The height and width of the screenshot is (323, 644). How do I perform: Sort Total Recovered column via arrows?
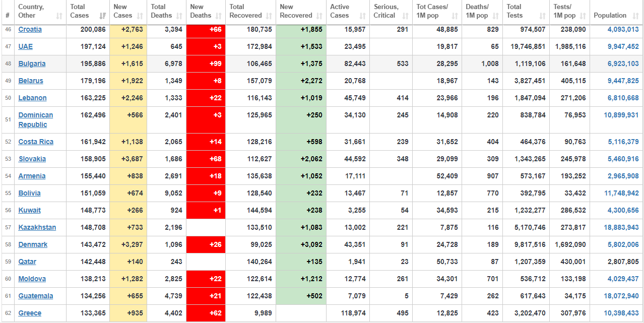coord(269,16)
